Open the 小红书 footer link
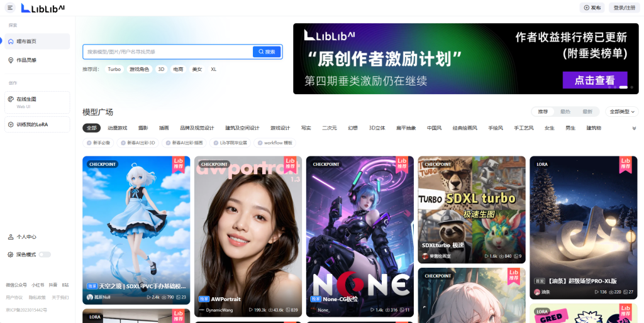Viewport: 644px width, 323px height. [38, 285]
